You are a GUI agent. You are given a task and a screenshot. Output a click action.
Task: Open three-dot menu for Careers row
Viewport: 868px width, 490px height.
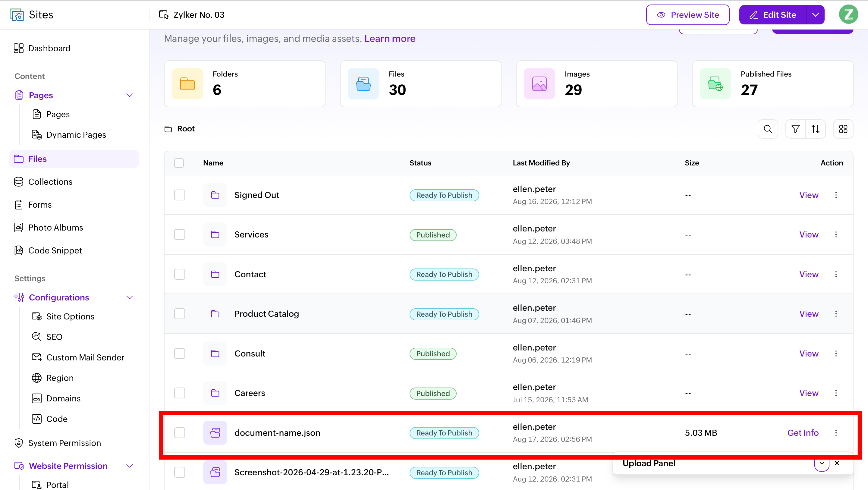(836, 393)
